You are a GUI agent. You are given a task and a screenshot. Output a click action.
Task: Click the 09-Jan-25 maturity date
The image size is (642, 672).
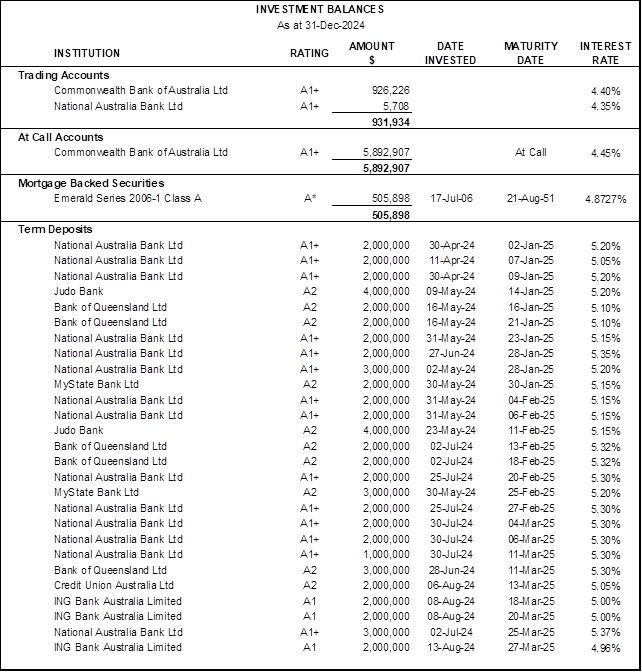[x=531, y=276]
